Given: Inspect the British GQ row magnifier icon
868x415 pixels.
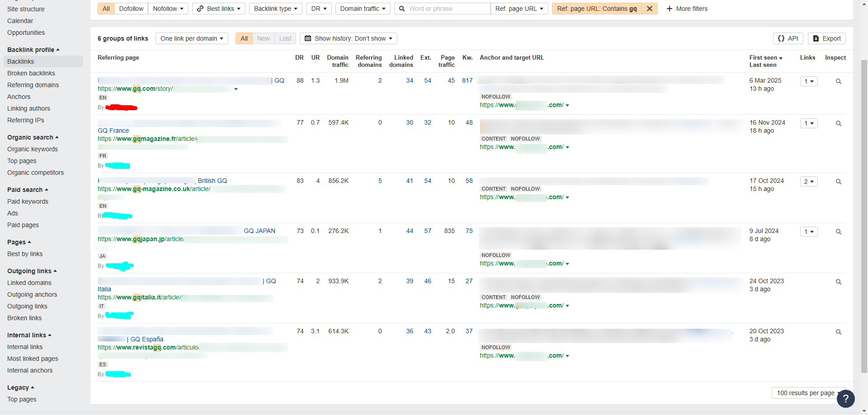Looking at the screenshot, I should tap(838, 182).
